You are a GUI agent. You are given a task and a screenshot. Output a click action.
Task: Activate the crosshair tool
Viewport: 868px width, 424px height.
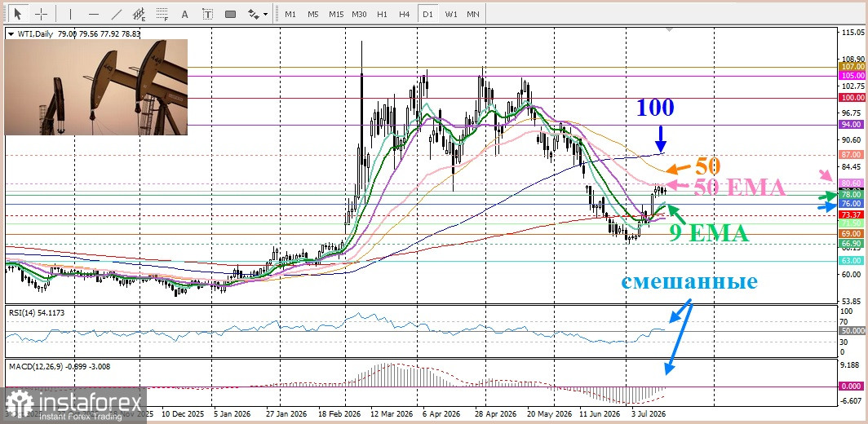[x=41, y=13]
